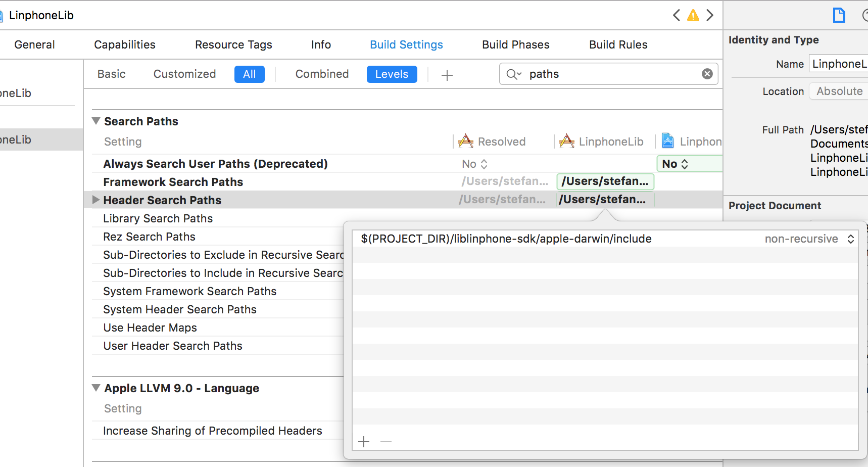Viewport: 868px width, 467px height.
Task: Click the blue Linphone project icon column header
Action: (668, 141)
